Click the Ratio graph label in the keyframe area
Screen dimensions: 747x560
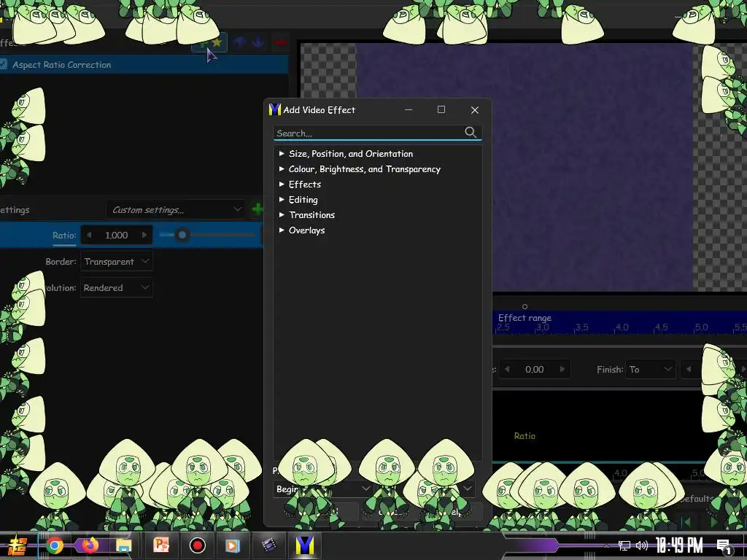[x=525, y=436]
